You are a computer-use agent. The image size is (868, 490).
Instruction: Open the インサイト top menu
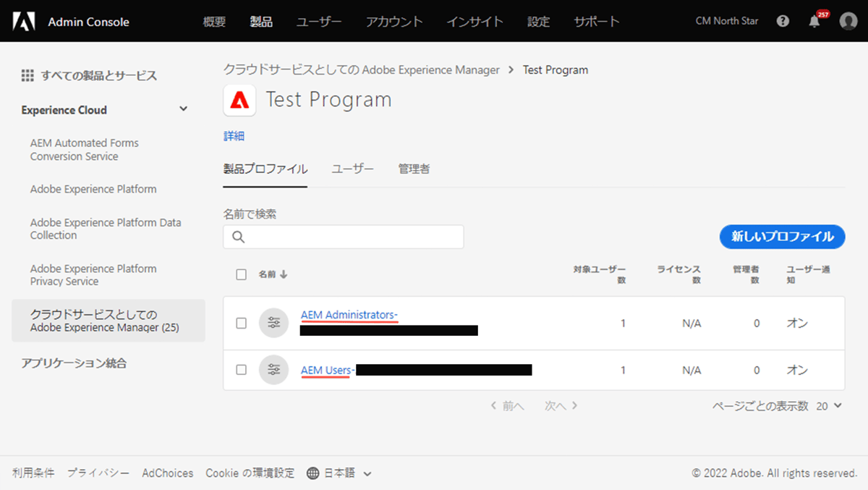point(475,22)
